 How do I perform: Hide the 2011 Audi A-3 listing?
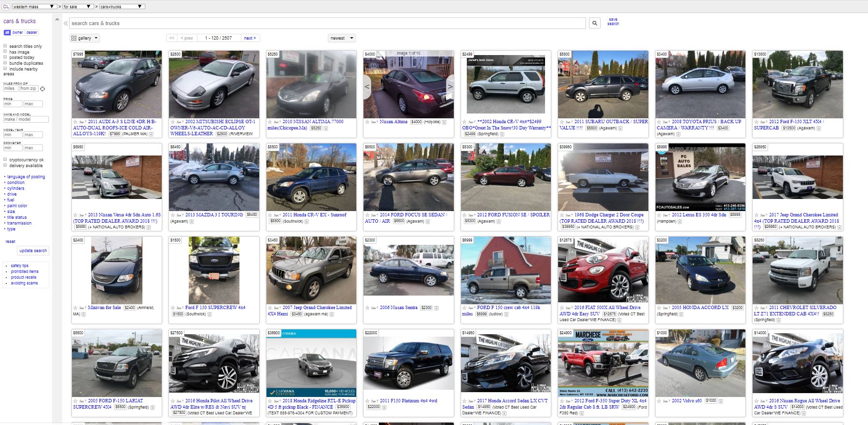(x=151, y=134)
